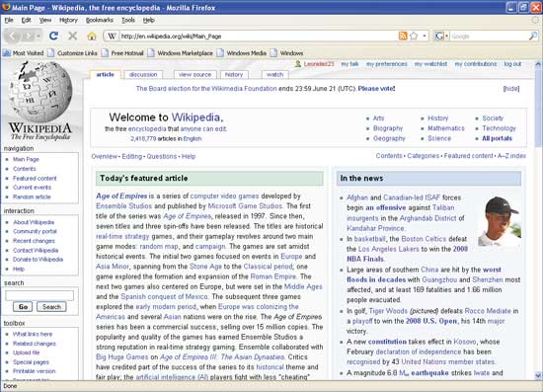The image size is (543, 392).
Task: Click Donate to Wikipedia link
Action: 39,260
